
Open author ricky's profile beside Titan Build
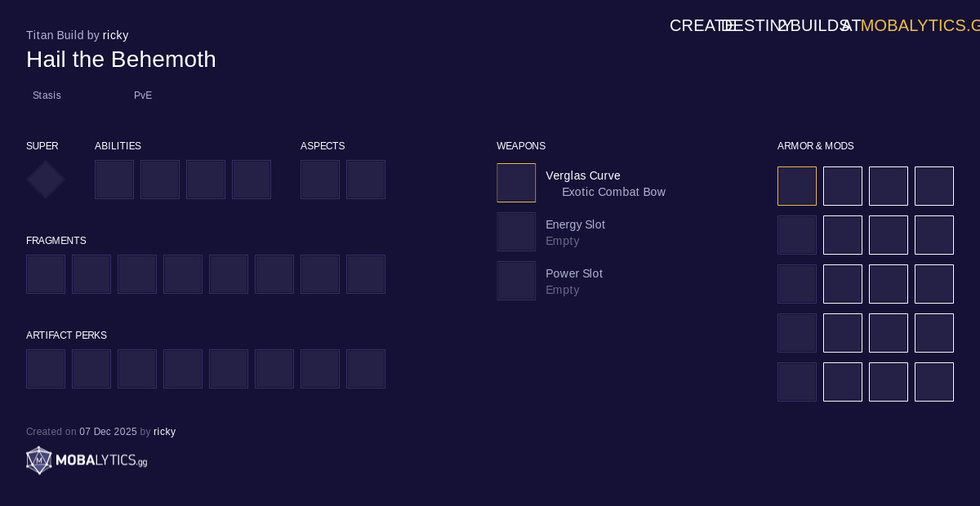click(116, 35)
